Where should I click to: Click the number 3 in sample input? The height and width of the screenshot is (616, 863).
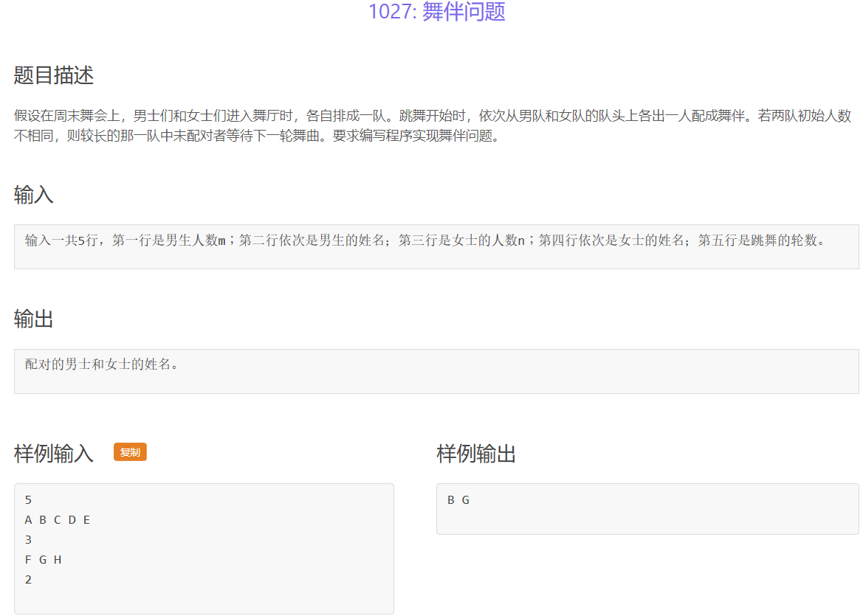28,539
